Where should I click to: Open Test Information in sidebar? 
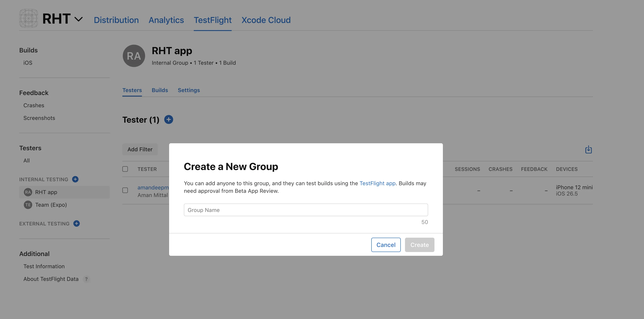[44, 267]
